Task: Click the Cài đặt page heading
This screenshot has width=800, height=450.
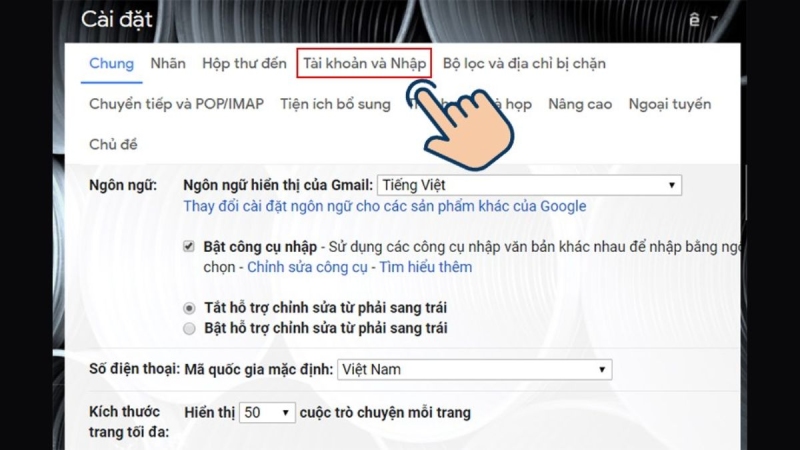Action: click(117, 19)
